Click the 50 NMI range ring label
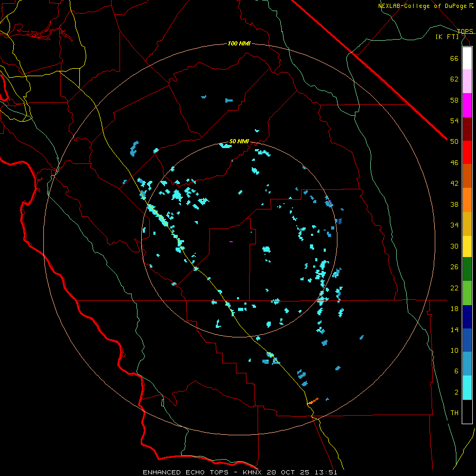 (x=239, y=141)
